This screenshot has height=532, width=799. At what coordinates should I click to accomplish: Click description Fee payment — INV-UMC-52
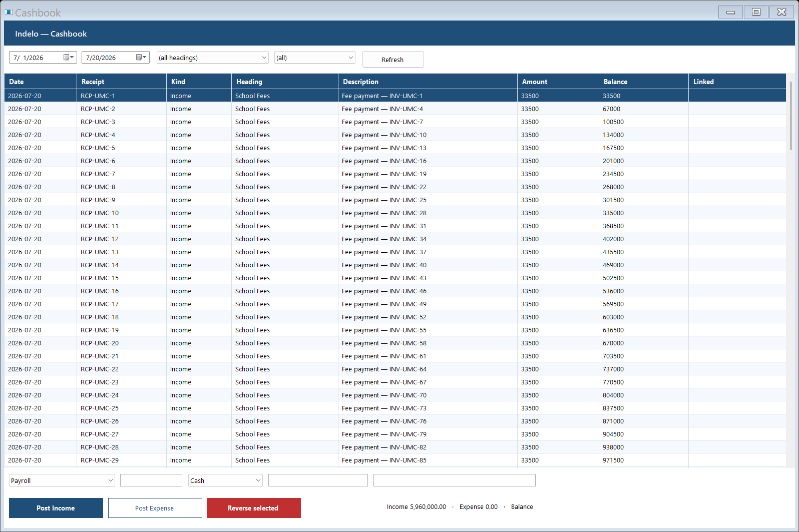click(x=384, y=317)
